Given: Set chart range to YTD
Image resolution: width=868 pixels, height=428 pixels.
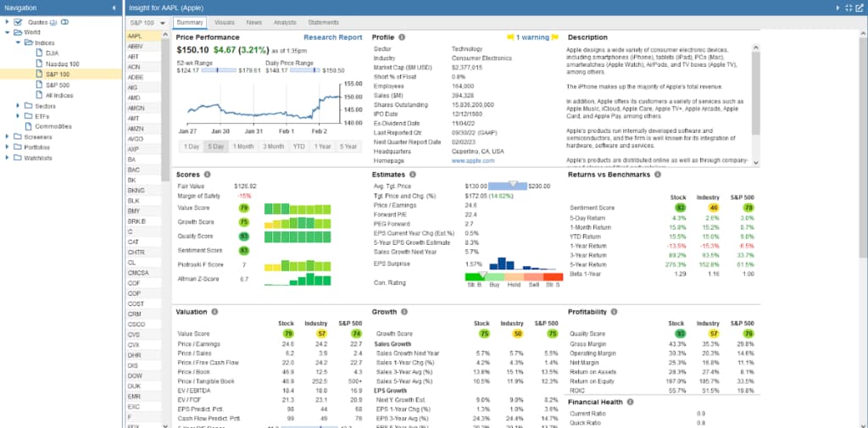Looking at the screenshot, I should click(299, 146).
